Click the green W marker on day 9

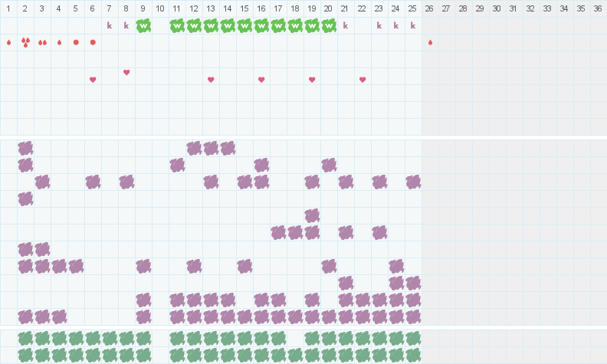pos(143,25)
